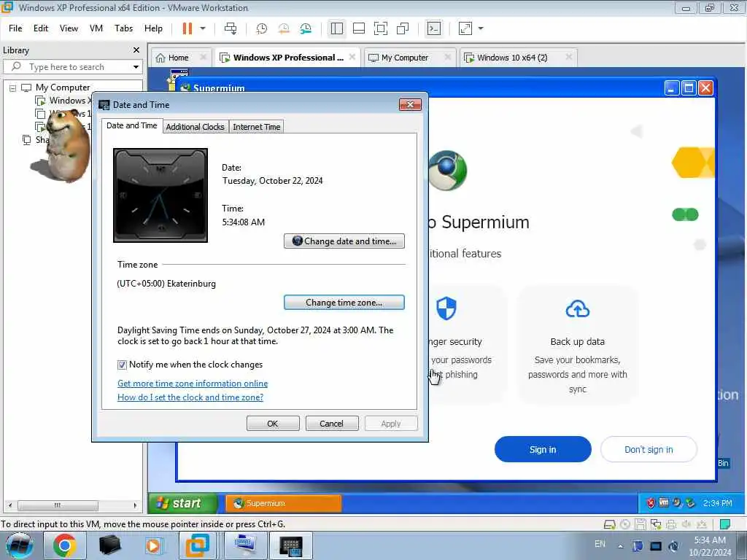Image resolution: width=747 pixels, height=560 pixels.
Task: Open Get more time zone information online
Action: tap(193, 384)
